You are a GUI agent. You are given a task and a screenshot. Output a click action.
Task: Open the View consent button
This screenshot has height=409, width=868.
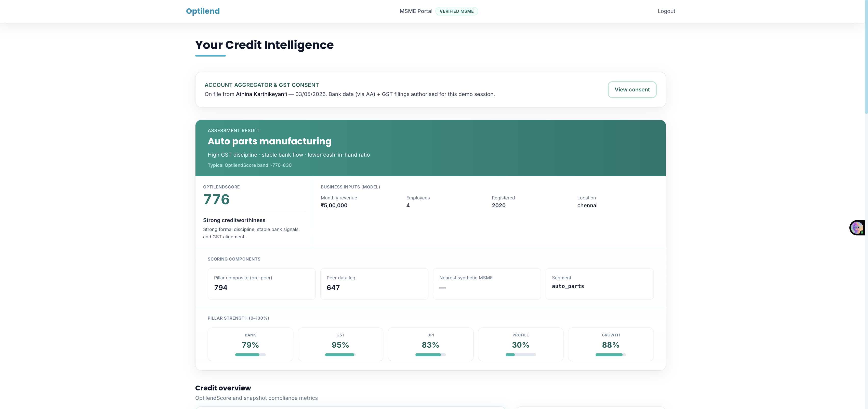(x=632, y=90)
